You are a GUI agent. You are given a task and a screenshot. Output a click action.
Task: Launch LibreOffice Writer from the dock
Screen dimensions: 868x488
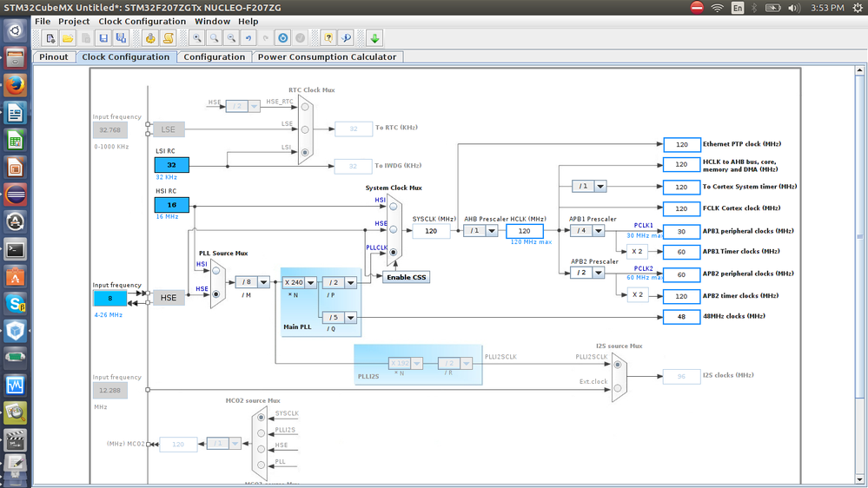(15, 114)
